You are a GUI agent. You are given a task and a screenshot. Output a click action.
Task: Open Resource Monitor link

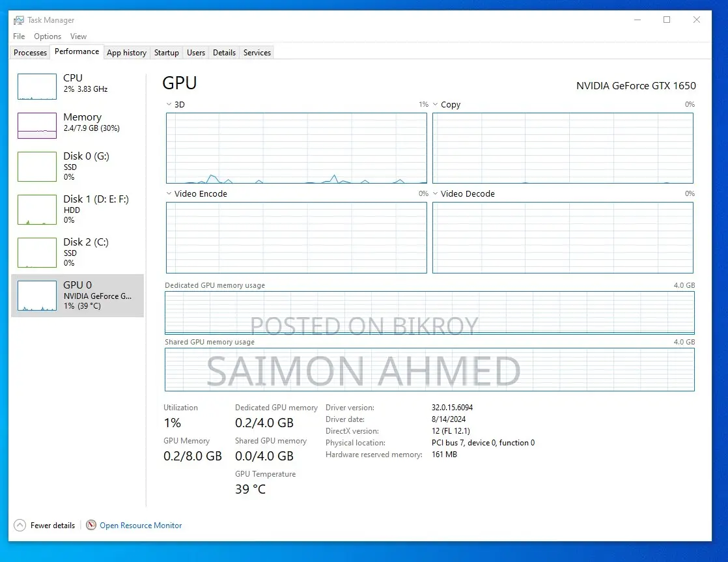(x=141, y=526)
